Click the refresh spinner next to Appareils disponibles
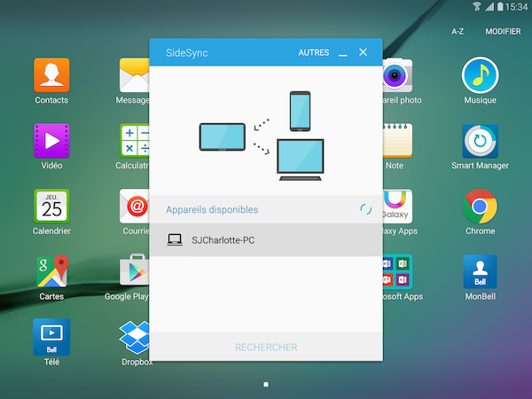 [365, 209]
